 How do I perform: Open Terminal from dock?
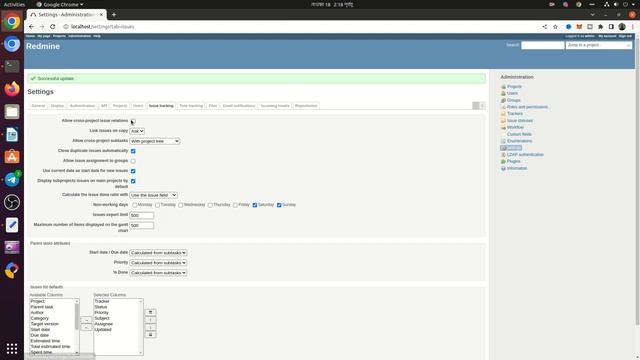click(12, 66)
